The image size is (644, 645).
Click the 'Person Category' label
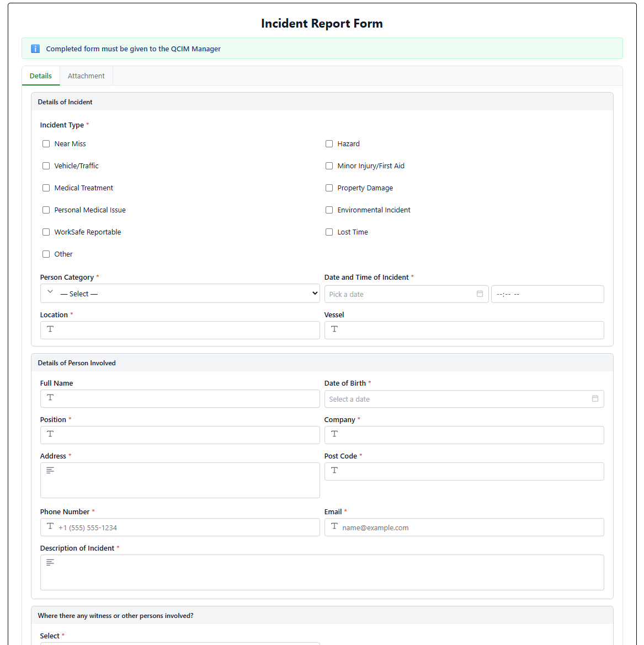pyautogui.click(x=67, y=277)
